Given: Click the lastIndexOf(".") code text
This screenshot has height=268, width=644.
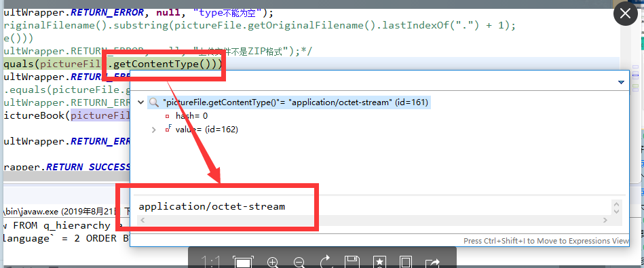Looking at the screenshot, I should coord(430,26).
